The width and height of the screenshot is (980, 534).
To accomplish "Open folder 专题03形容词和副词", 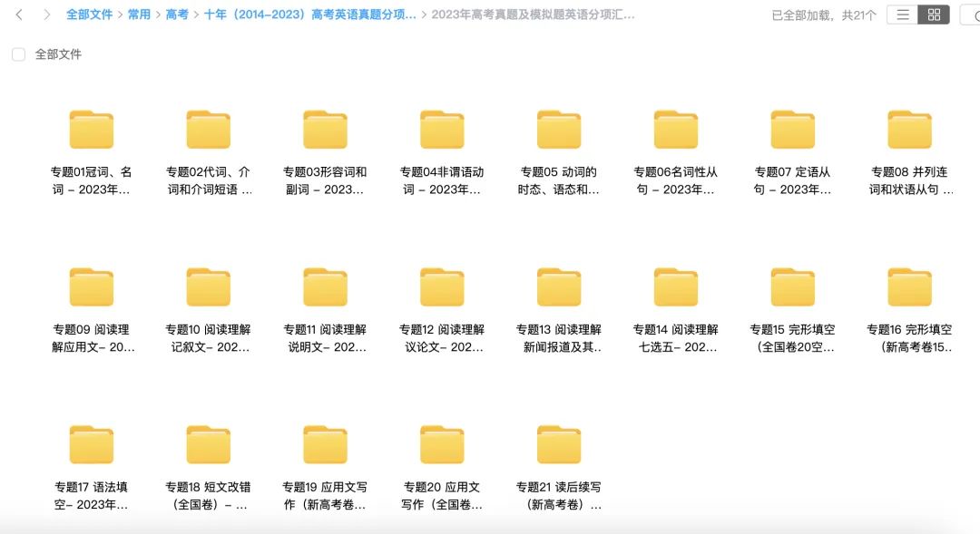I will pos(325,130).
